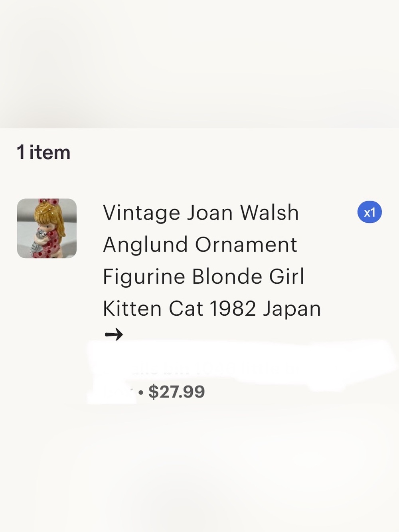
Task: Click the word "Kitten" in the title
Action: tap(132, 309)
